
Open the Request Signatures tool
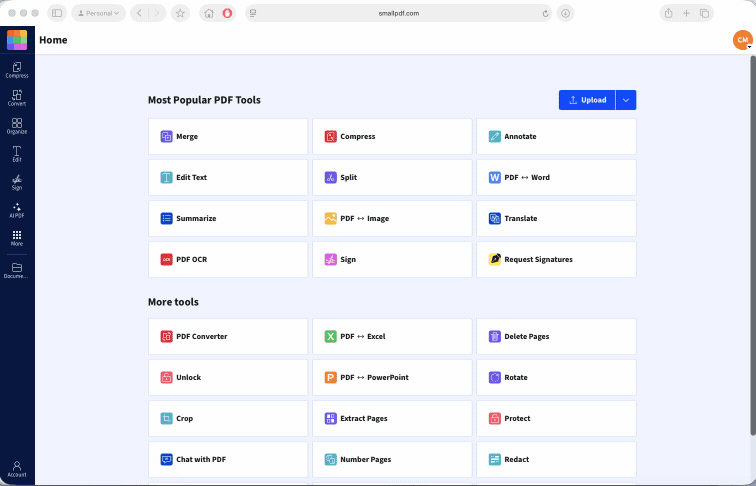(556, 259)
